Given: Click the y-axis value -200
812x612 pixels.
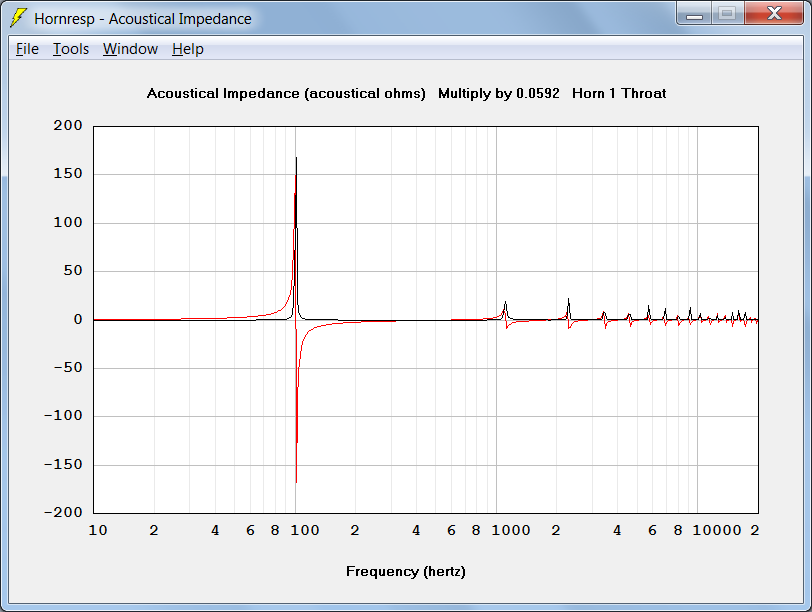Looking at the screenshot, I should click(x=63, y=513).
